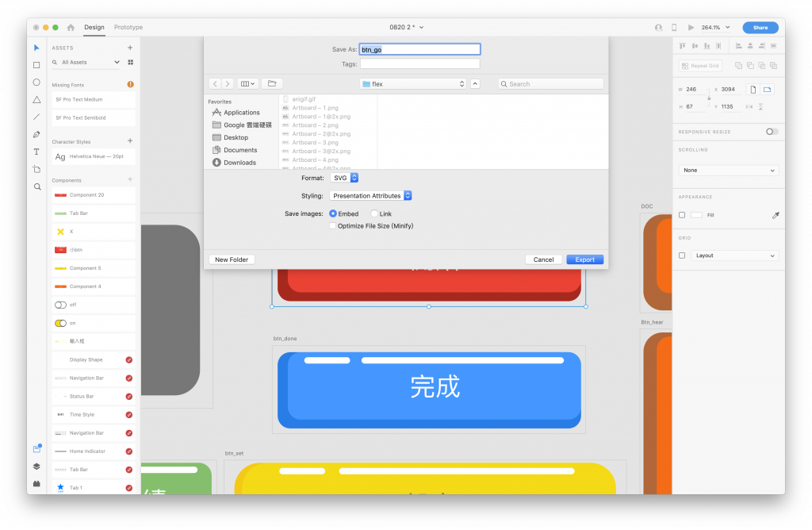Click the Save As filename field
Viewport: 812px width, 530px height.
click(420, 49)
